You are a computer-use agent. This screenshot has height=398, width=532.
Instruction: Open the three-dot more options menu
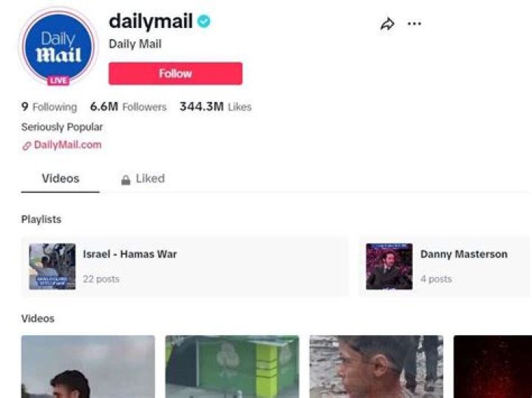tap(415, 24)
